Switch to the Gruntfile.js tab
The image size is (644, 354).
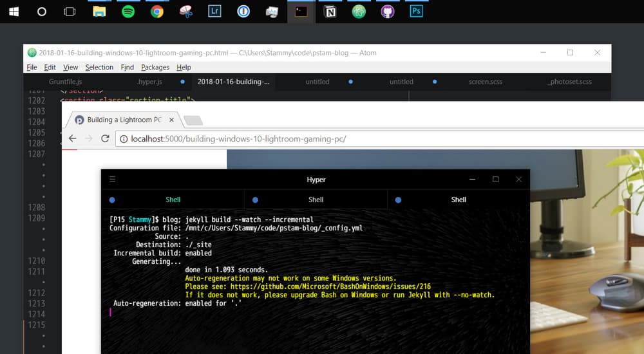pyautogui.click(x=65, y=82)
